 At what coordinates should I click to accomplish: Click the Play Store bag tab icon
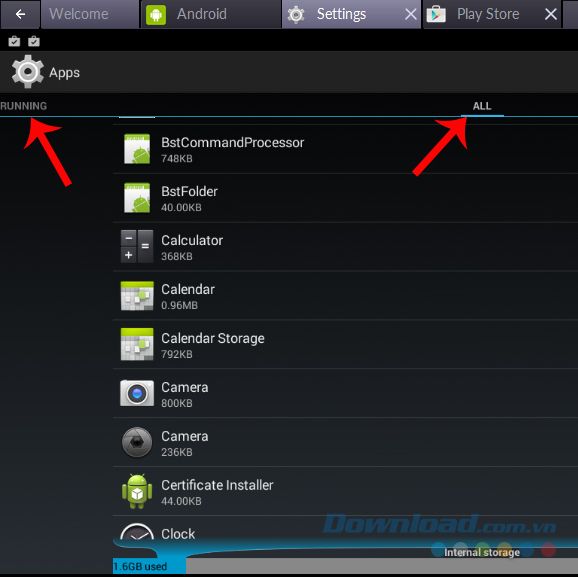click(436, 15)
